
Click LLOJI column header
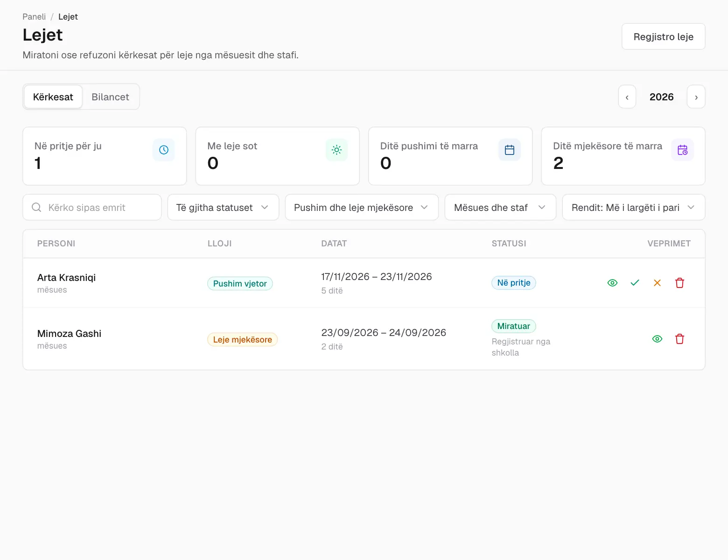click(219, 244)
